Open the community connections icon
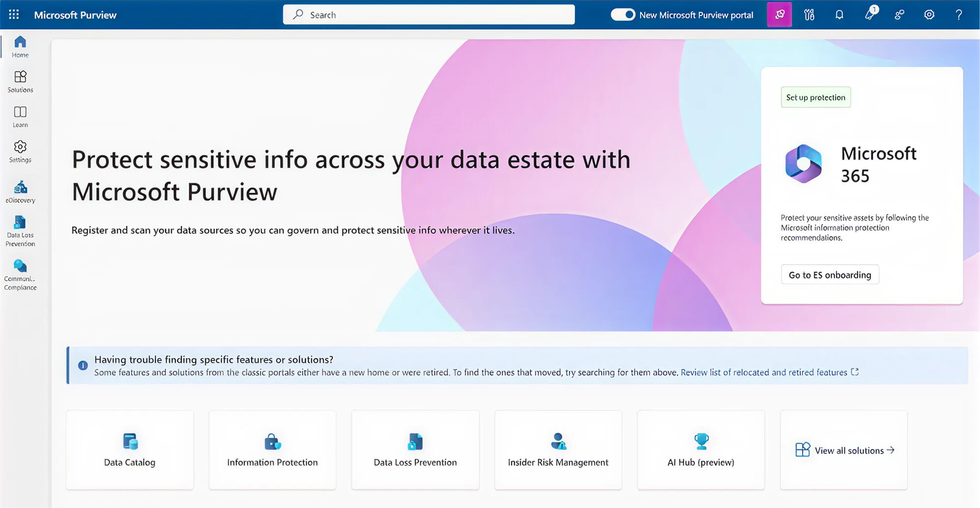 (x=899, y=15)
